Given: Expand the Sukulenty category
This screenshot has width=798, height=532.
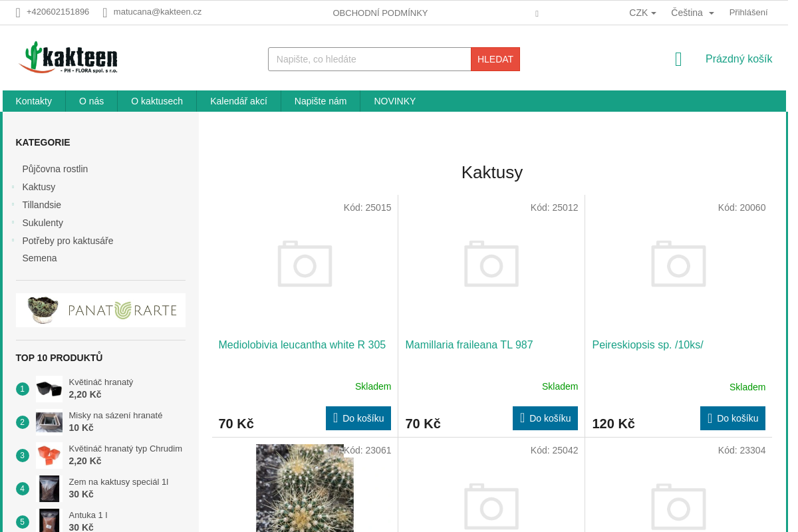Looking at the screenshot, I should (x=13, y=223).
